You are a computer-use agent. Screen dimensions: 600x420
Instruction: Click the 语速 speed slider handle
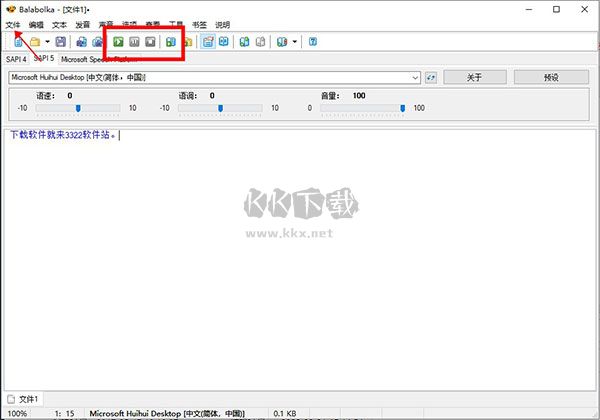point(78,109)
